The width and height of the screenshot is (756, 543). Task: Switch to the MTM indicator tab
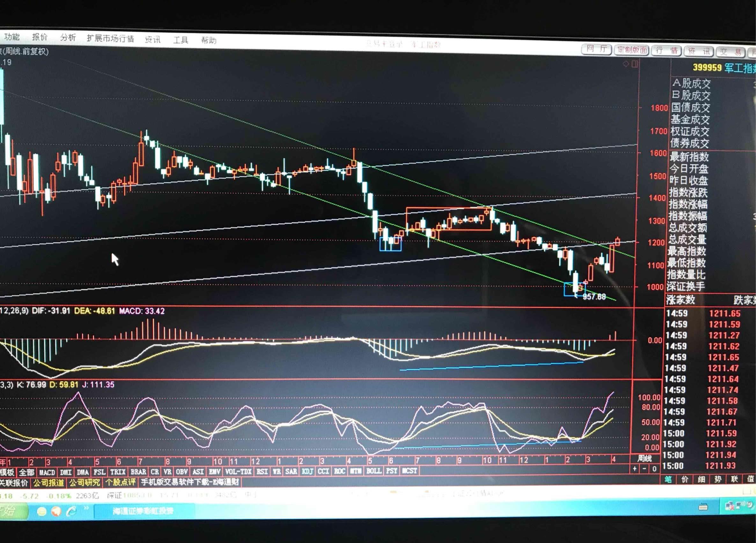355,471
